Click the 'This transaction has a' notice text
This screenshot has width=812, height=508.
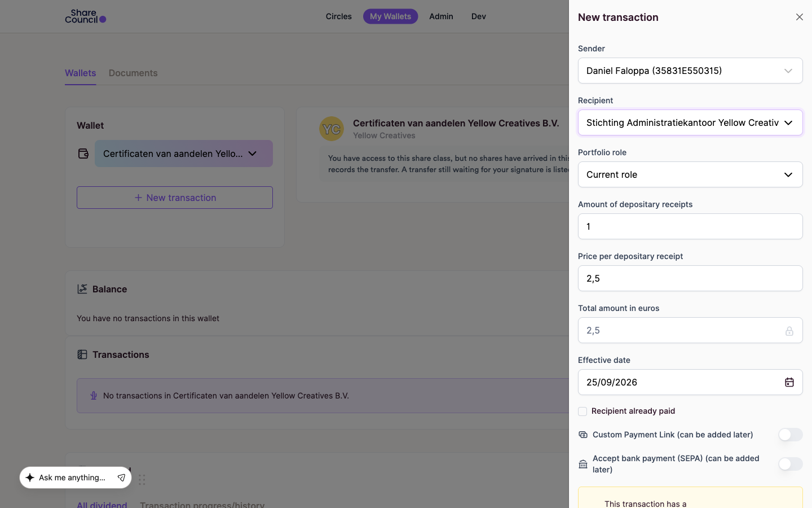click(x=646, y=503)
